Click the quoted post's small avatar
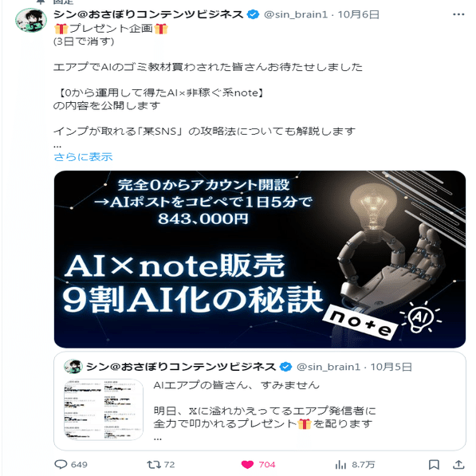Screen dimensions: 476x476 coord(73,367)
